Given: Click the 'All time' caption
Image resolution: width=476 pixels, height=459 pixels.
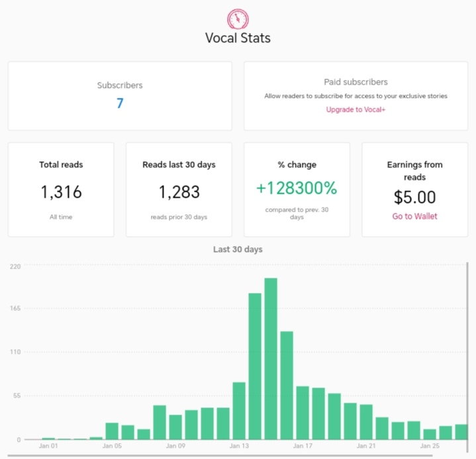Looking at the screenshot, I should [x=61, y=217].
